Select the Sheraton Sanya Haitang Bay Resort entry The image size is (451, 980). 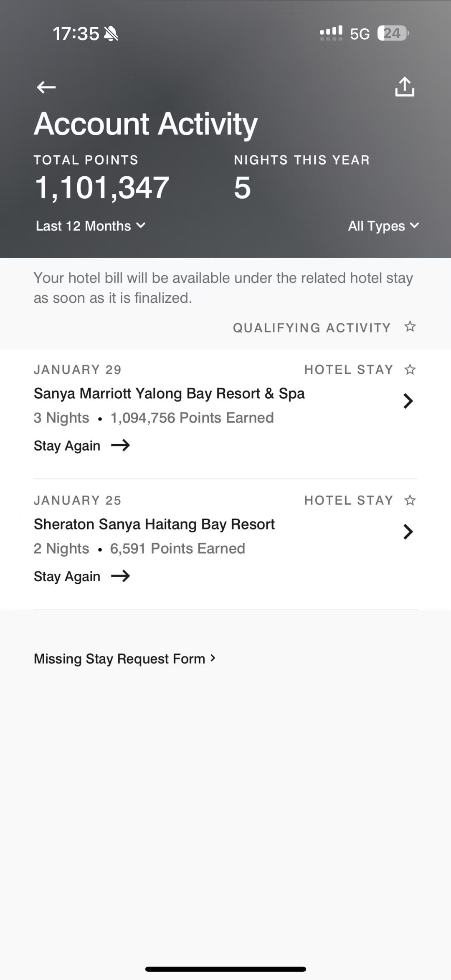click(x=225, y=544)
